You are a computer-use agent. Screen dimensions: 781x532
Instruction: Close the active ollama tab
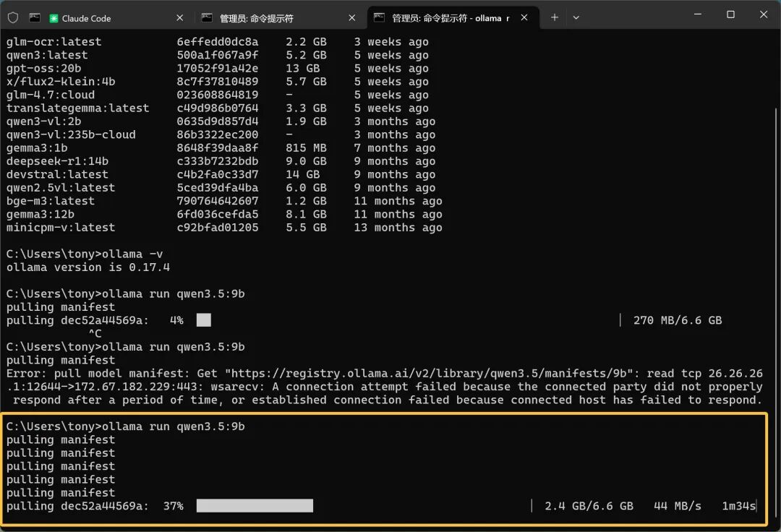524,17
